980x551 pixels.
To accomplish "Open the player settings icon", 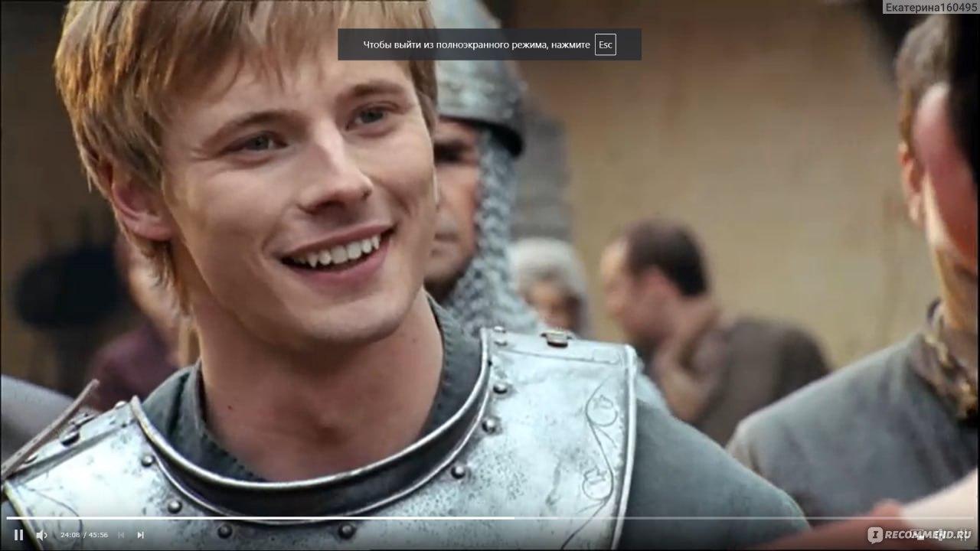I will [x=940, y=535].
